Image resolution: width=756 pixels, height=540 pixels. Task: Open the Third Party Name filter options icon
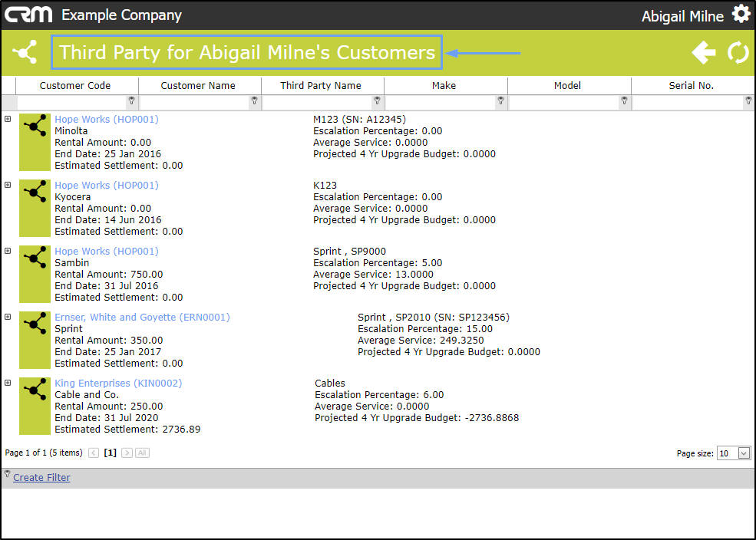tap(378, 100)
